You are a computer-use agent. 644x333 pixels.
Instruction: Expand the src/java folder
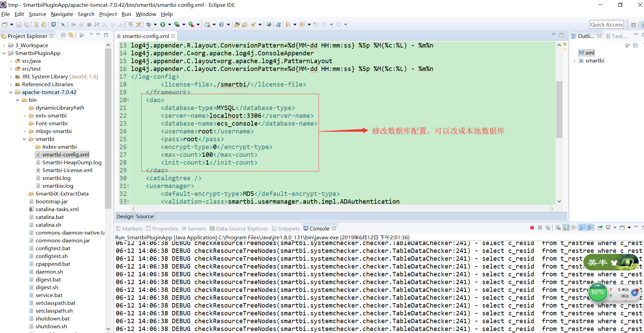coord(11,61)
